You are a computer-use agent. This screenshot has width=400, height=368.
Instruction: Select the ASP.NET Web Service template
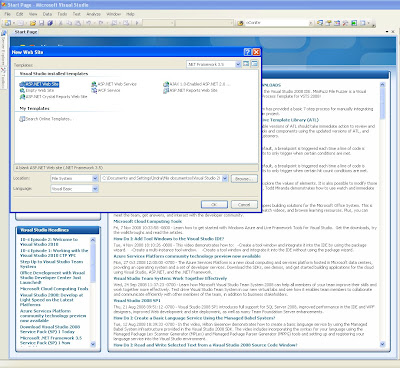(x=114, y=84)
